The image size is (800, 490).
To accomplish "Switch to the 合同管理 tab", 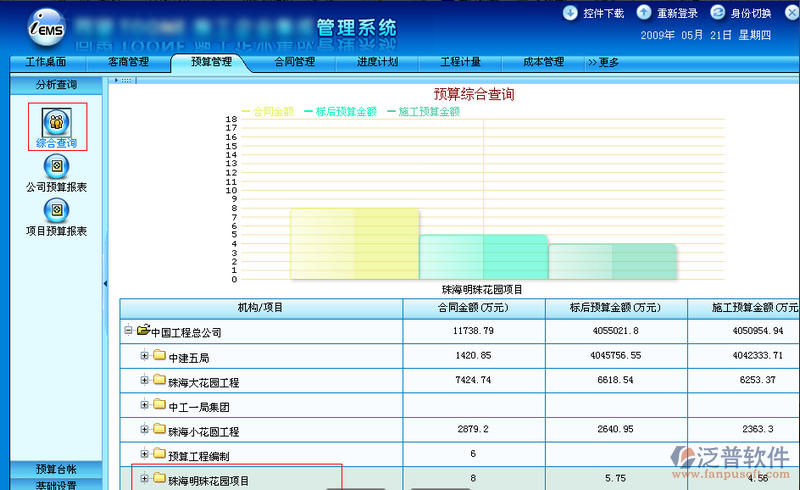I will [x=294, y=62].
